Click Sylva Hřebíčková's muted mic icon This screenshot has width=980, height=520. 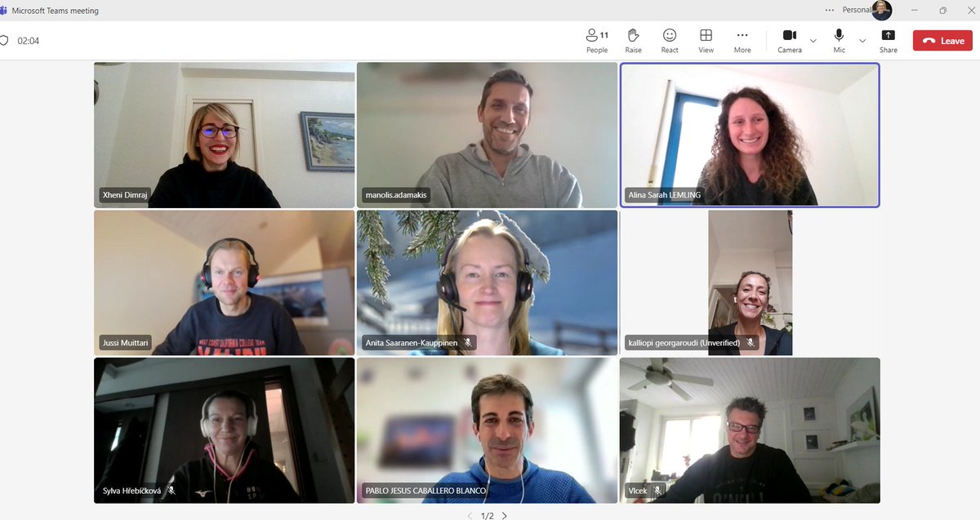171,491
